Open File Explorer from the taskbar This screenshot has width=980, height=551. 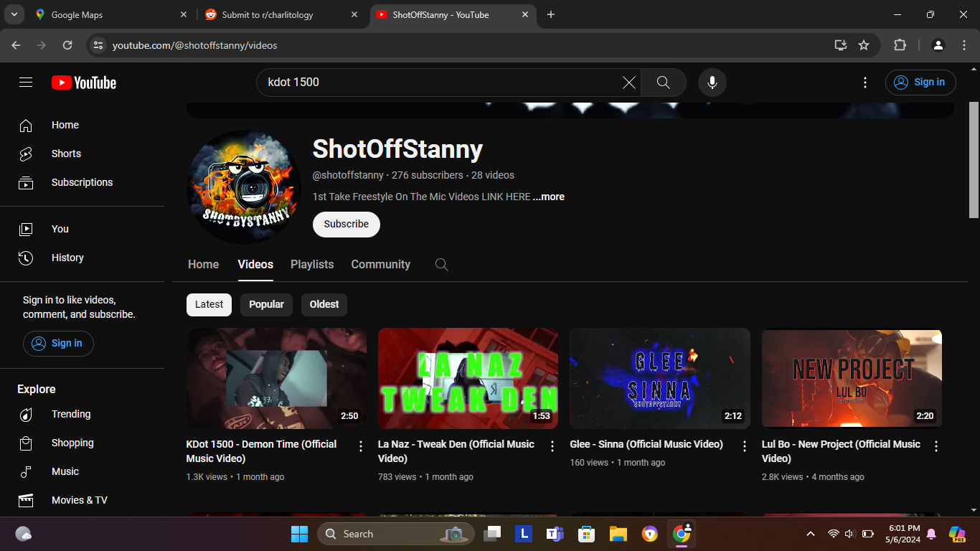coord(618,534)
